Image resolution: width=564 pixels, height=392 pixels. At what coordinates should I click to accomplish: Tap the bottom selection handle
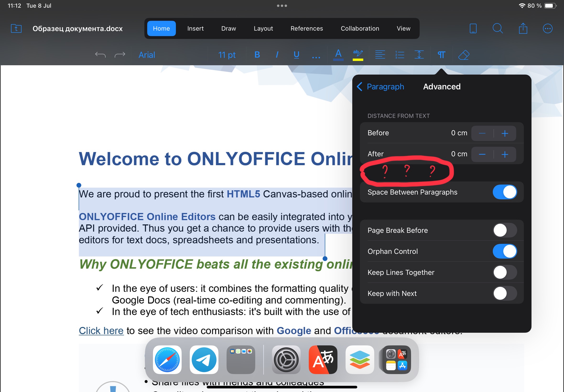click(x=325, y=258)
